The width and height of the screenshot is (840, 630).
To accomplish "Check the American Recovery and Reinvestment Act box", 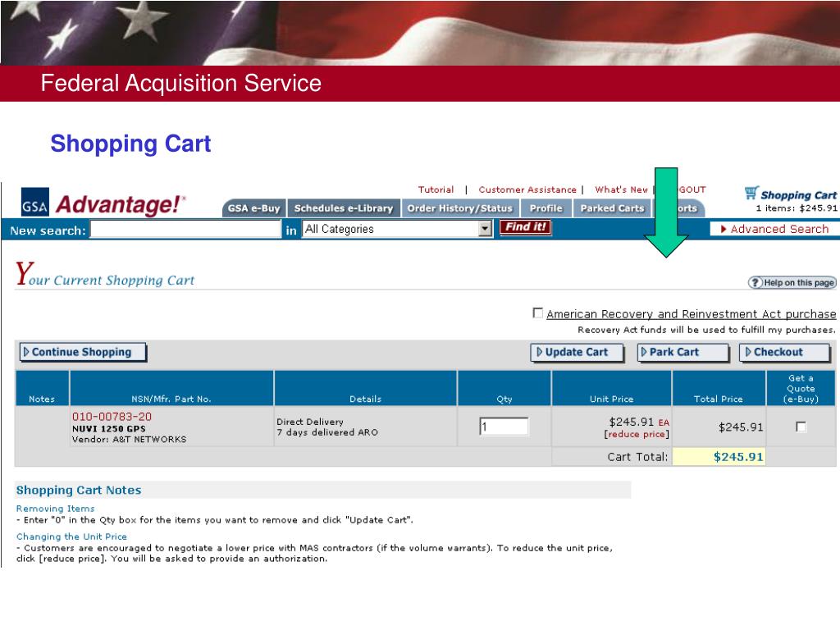I will tap(538, 313).
